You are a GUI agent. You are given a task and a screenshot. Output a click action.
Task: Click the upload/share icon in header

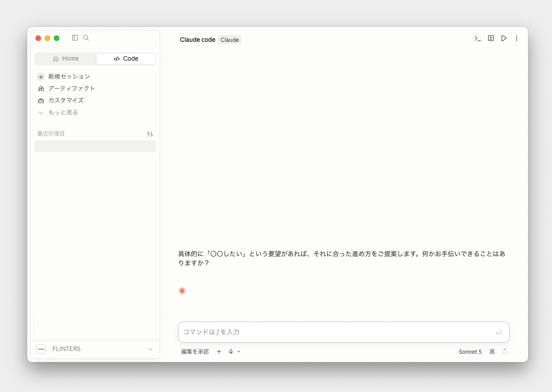point(491,38)
